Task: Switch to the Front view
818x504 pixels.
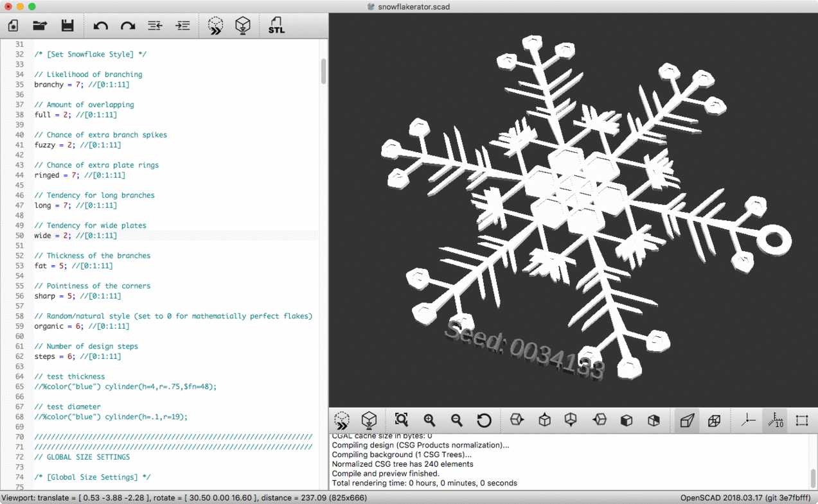Action: [627, 420]
